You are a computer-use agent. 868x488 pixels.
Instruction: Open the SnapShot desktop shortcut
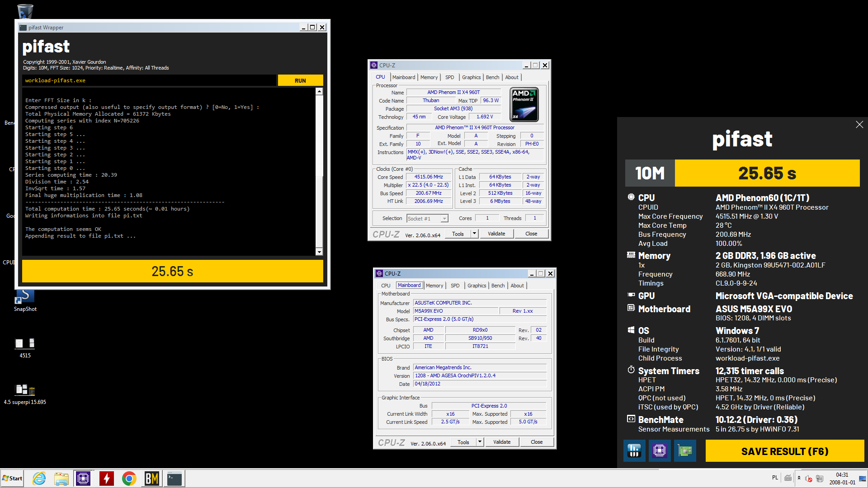(x=25, y=300)
